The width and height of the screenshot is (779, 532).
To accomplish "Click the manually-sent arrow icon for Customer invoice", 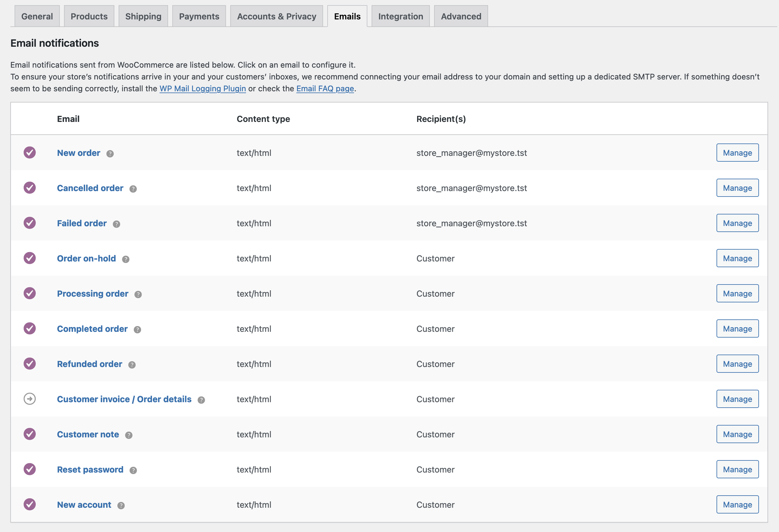I will (x=29, y=399).
